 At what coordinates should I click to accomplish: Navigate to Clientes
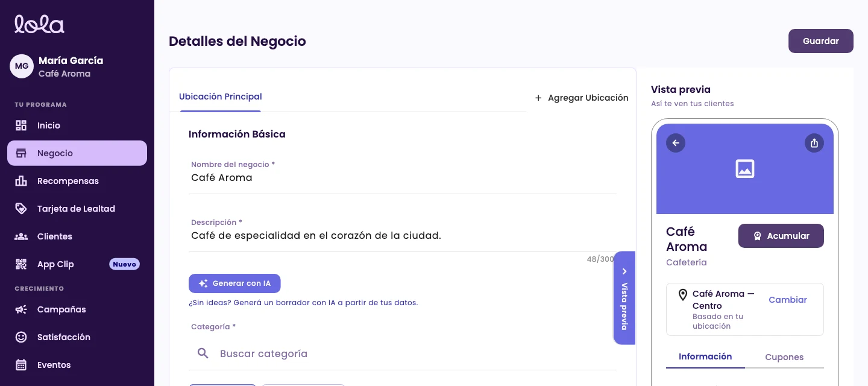(77, 236)
